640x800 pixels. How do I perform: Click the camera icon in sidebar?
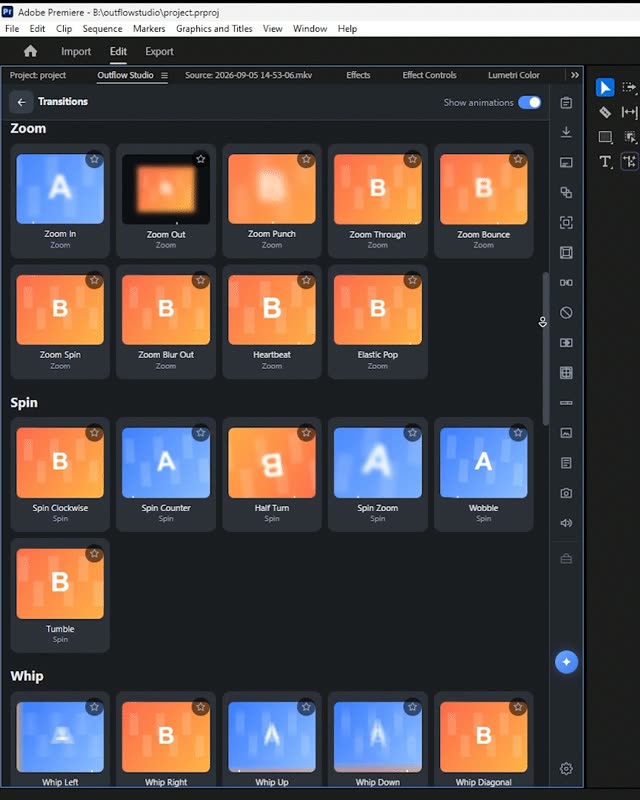(566, 493)
